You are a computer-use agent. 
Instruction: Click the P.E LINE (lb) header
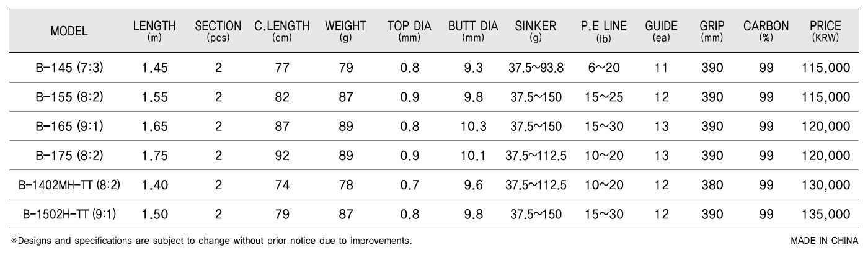pos(604,31)
